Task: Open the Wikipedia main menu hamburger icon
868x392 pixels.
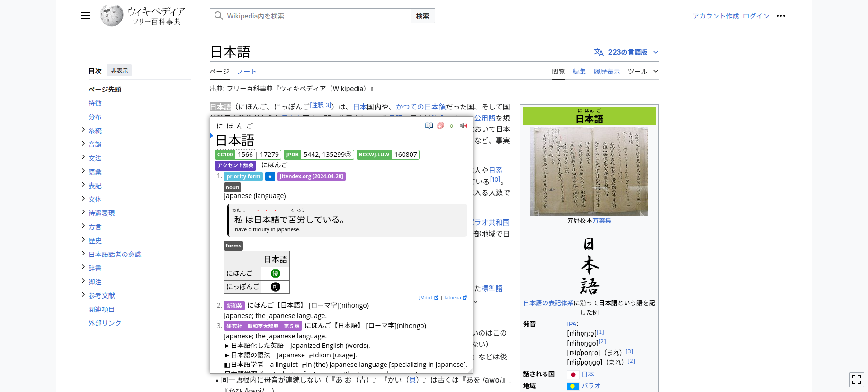Action: tap(86, 16)
